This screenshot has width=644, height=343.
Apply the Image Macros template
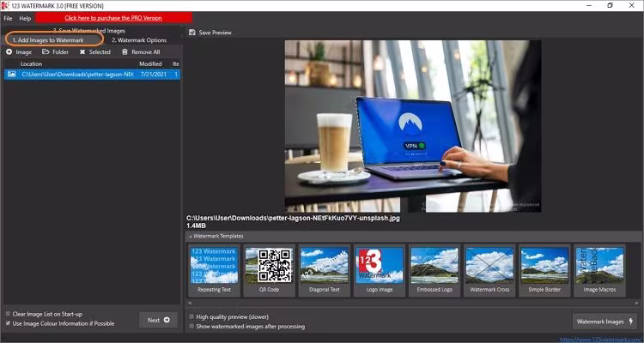point(599,270)
